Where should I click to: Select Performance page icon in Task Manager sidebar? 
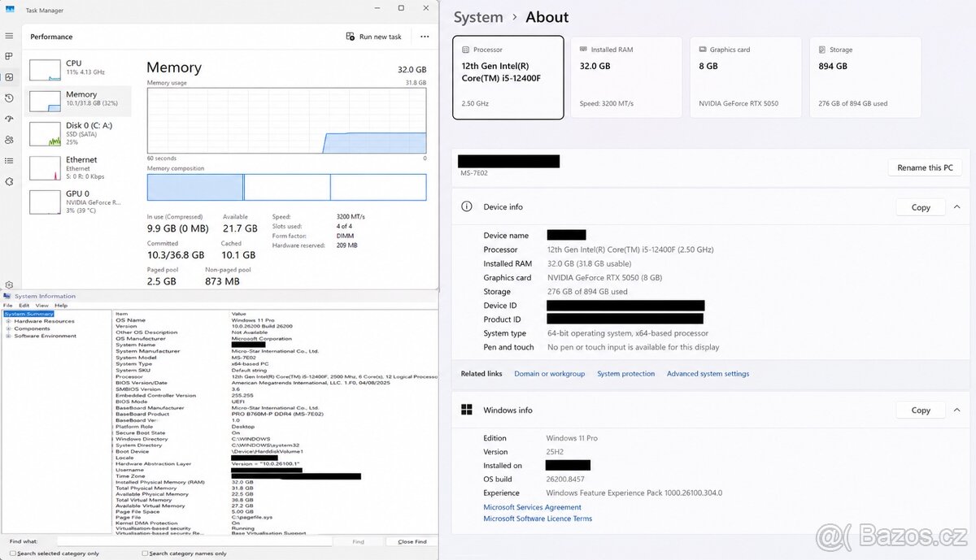pos(9,77)
